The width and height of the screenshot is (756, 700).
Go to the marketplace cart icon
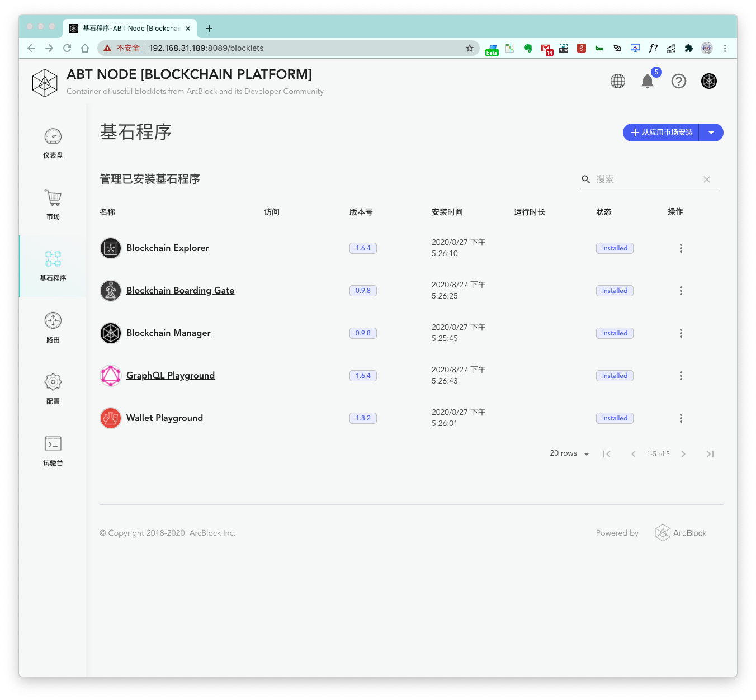(x=53, y=198)
